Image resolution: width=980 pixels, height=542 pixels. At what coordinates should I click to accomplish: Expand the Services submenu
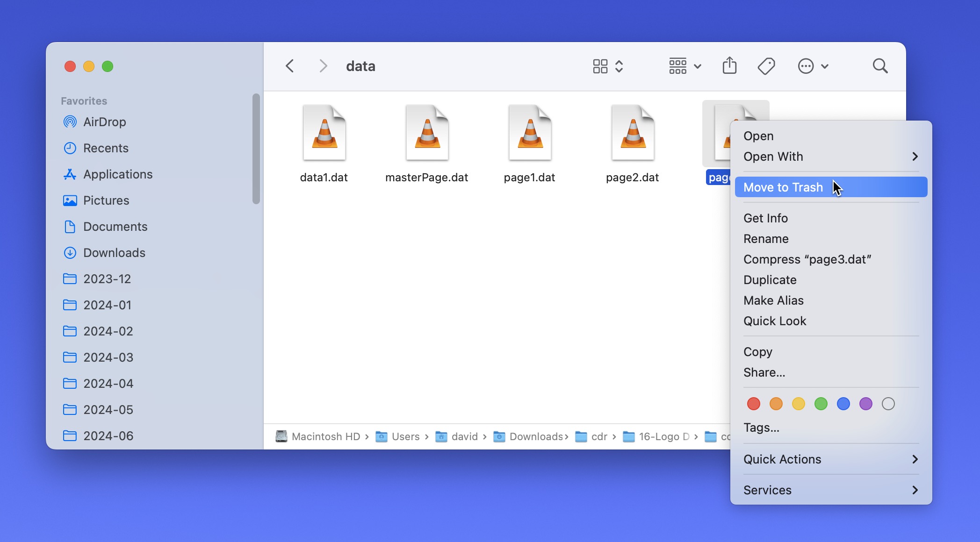[x=832, y=490]
